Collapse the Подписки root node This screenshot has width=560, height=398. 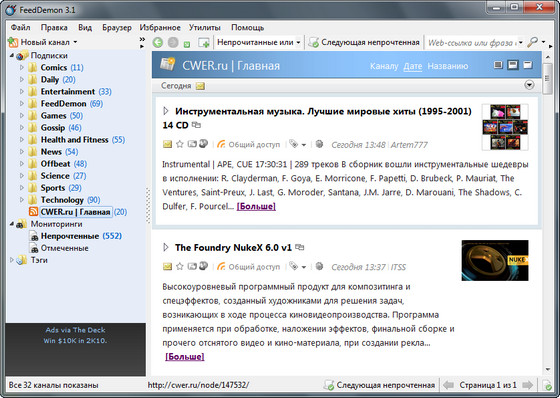click(12, 55)
